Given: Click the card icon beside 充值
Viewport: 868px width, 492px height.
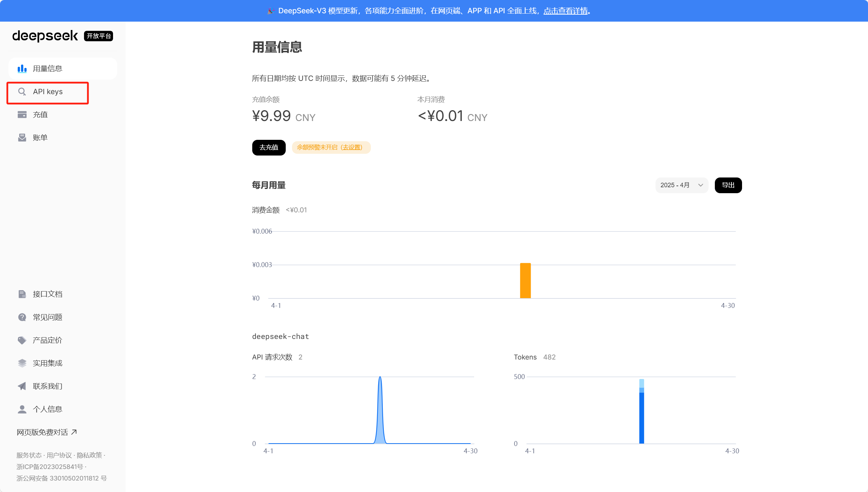Looking at the screenshot, I should click(22, 115).
